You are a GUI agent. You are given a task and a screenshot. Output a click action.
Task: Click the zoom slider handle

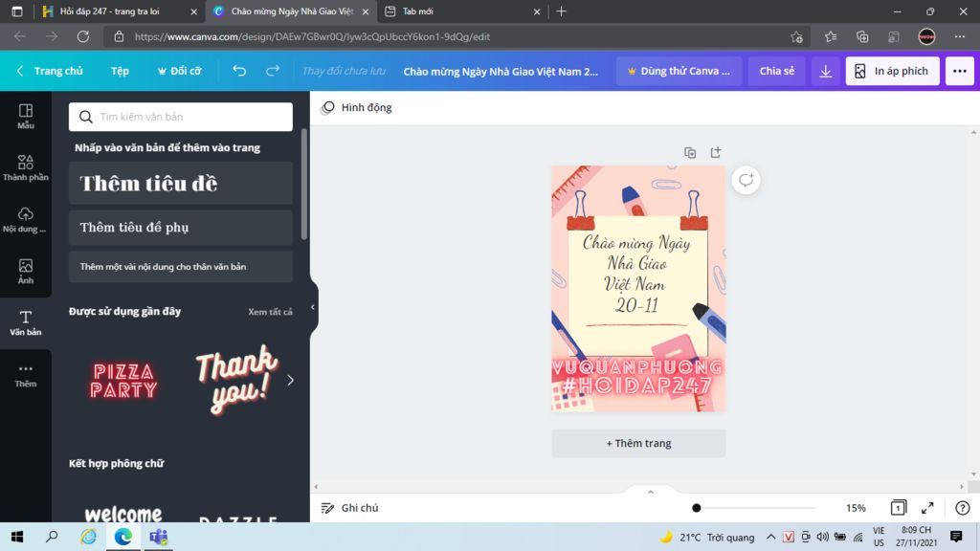697,508
